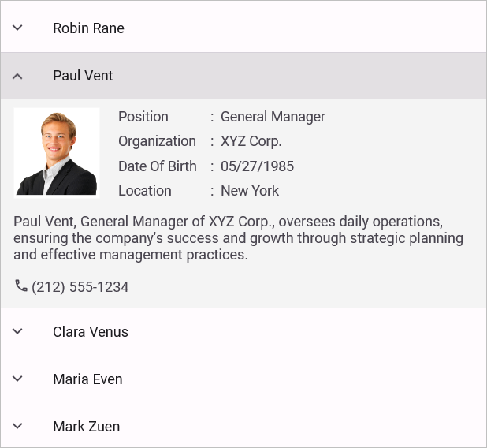Image resolution: width=487 pixels, height=448 pixels.
Task: Select the Paul Vent header name
Action: (x=83, y=76)
